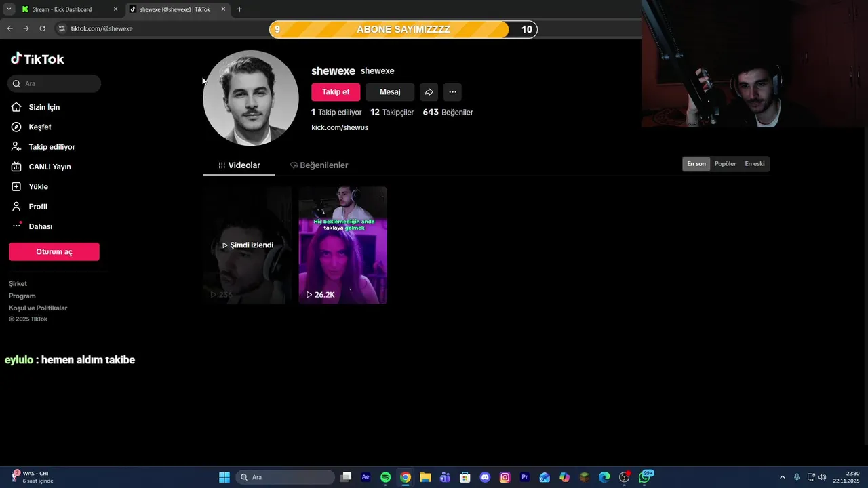Viewport: 868px width, 488px height.
Task: Open Task View in the taskbar
Action: tap(346, 477)
